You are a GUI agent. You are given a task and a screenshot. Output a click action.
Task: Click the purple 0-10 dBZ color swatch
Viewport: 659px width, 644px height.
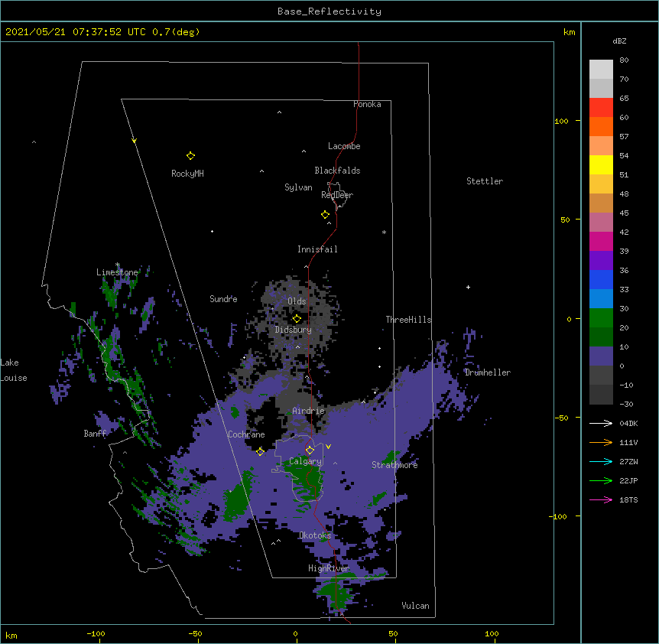pyautogui.click(x=601, y=356)
